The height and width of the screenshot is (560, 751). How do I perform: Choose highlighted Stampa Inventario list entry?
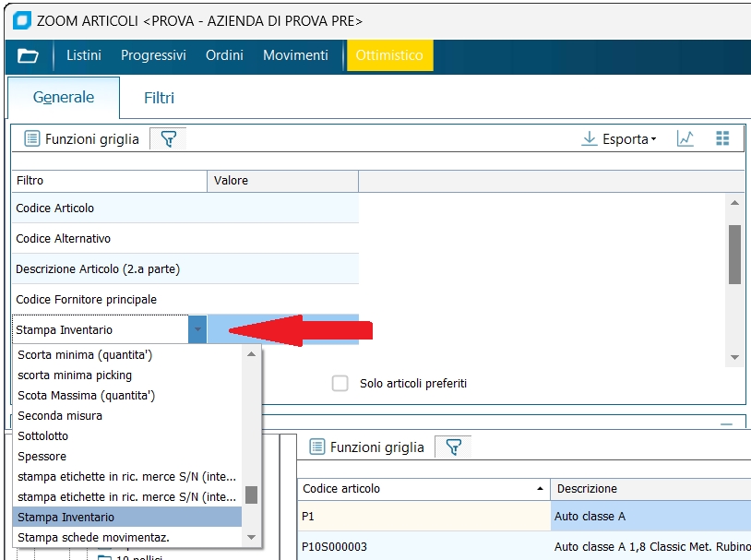[x=127, y=518]
